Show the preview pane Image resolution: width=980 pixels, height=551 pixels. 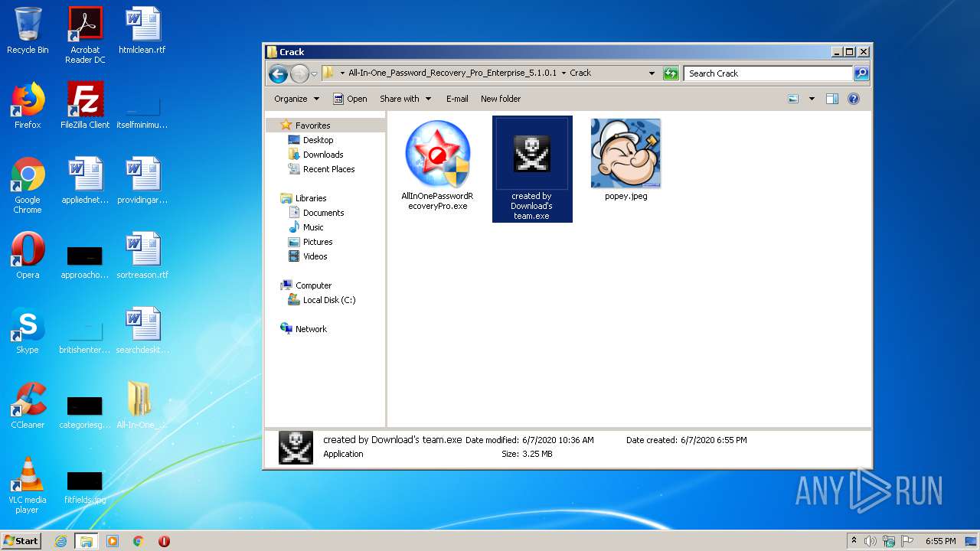coord(832,99)
